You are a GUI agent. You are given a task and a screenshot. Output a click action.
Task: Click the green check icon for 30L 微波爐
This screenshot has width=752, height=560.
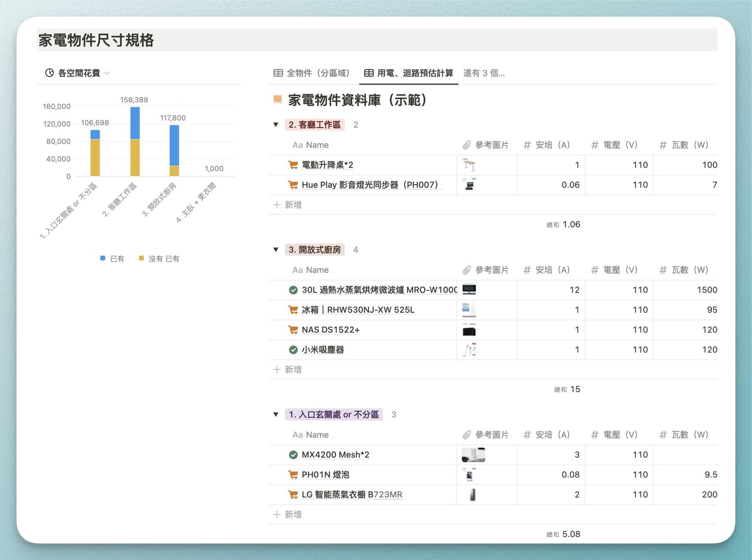[x=293, y=290]
